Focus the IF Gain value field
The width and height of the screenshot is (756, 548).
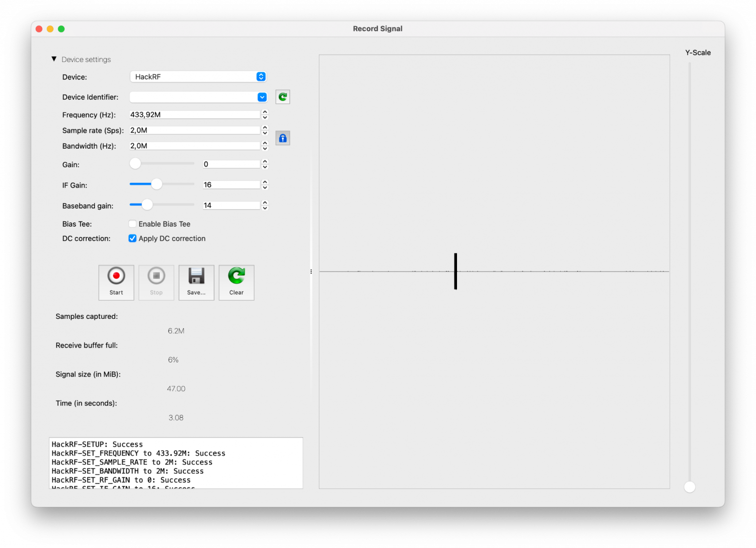pos(232,185)
